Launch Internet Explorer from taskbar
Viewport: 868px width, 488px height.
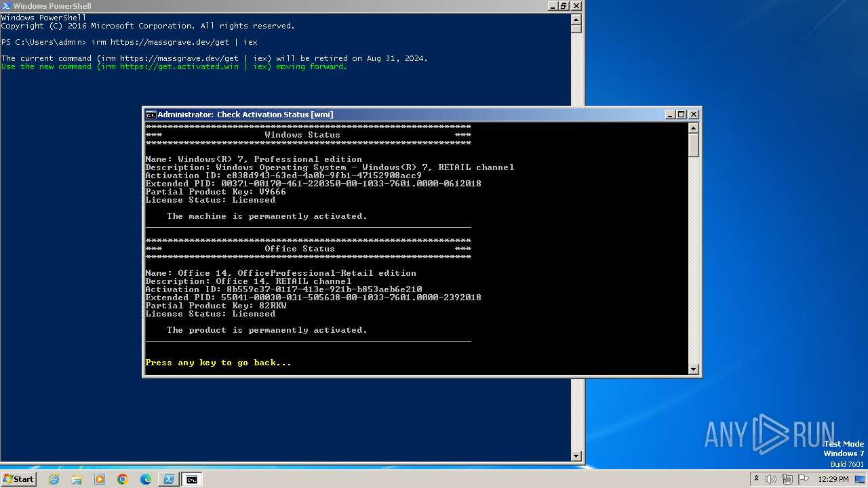tap(54, 479)
